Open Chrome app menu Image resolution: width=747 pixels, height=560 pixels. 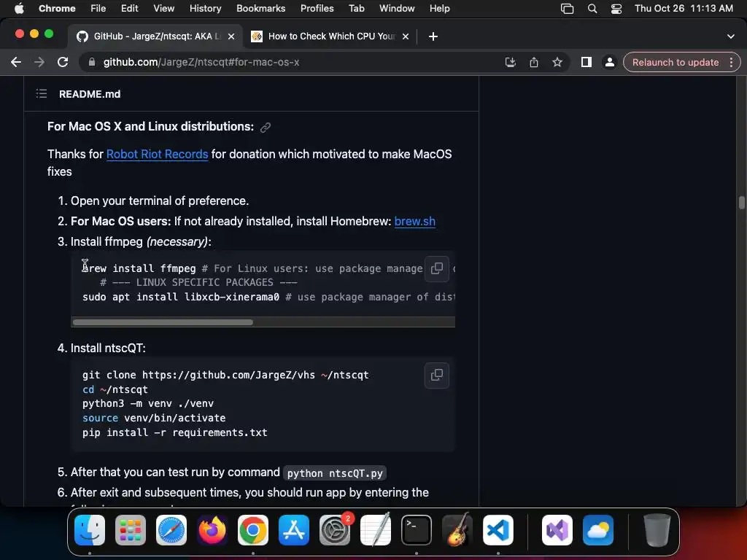coord(57,9)
